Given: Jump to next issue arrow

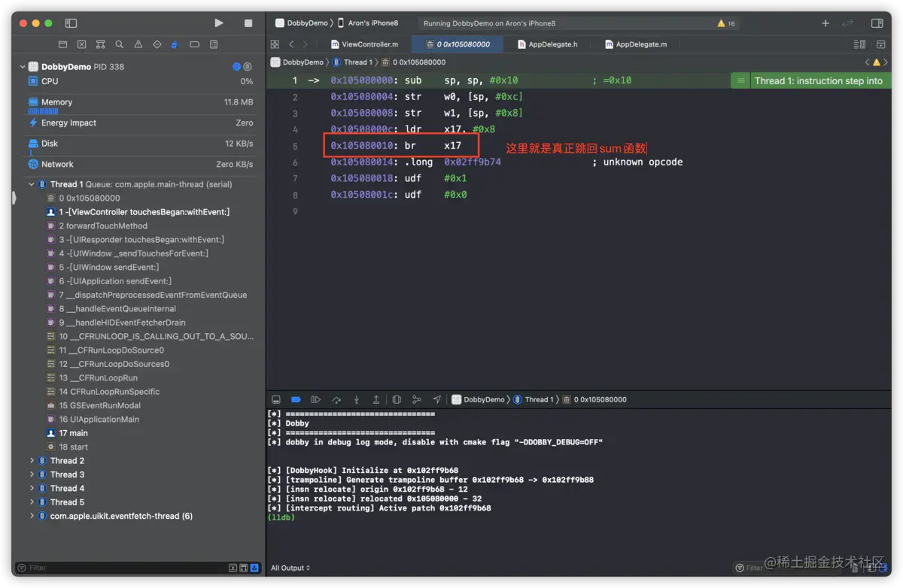Looking at the screenshot, I should (886, 62).
